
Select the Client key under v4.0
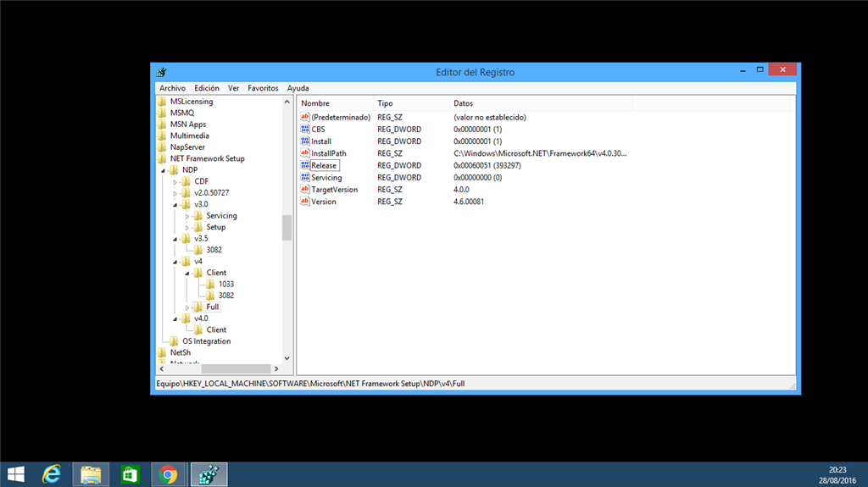coord(216,329)
